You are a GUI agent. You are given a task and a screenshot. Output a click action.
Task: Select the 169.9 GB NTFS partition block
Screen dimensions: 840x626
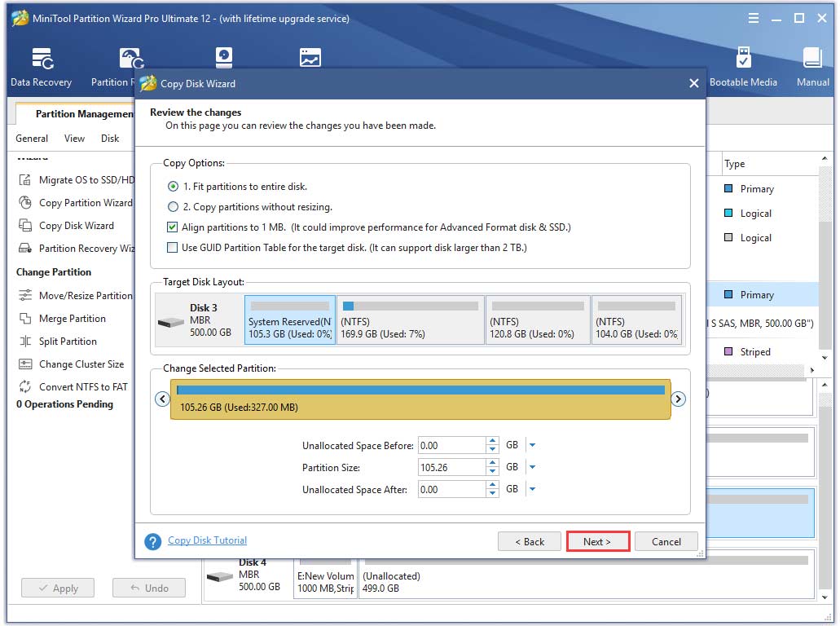point(411,320)
